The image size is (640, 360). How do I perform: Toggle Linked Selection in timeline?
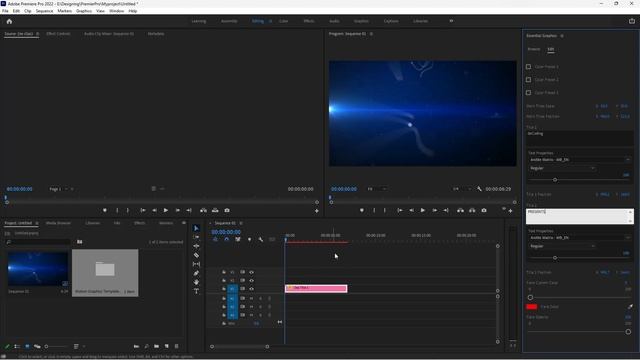pos(238,239)
